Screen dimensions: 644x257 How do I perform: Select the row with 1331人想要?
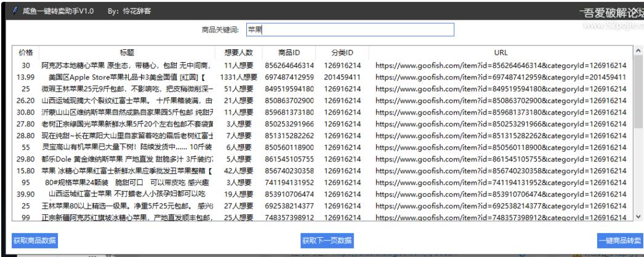238,77
